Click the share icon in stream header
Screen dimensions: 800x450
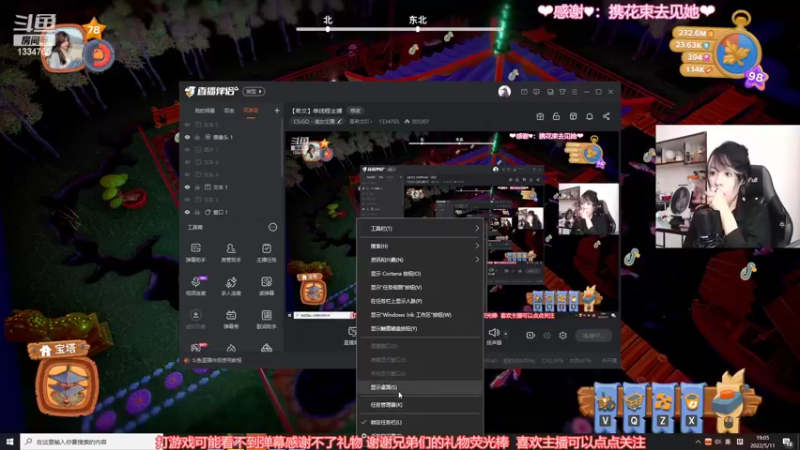point(606,116)
